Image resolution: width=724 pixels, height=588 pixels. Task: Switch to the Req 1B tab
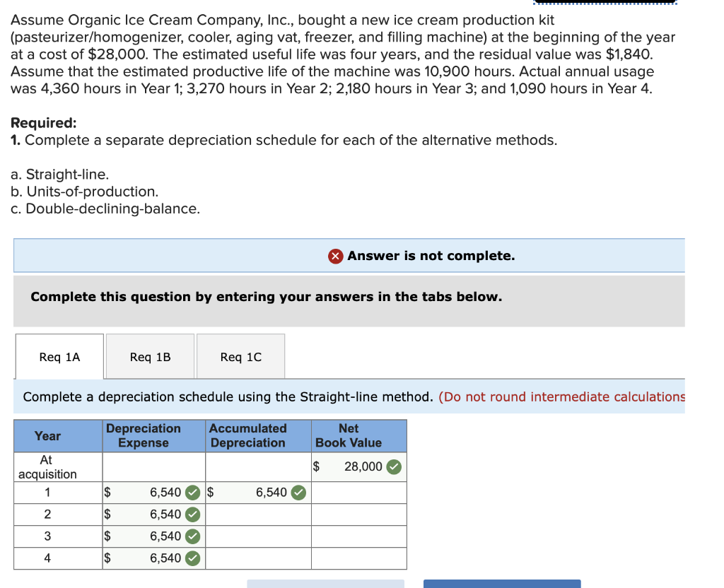(150, 356)
